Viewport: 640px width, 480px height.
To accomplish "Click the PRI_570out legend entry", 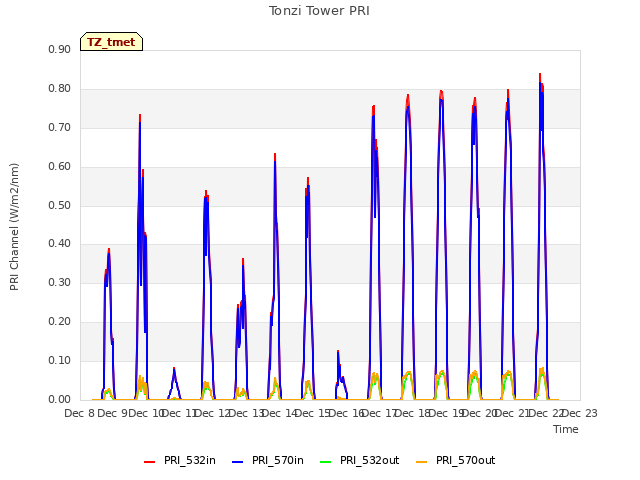I will pyautogui.click(x=456, y=460).
